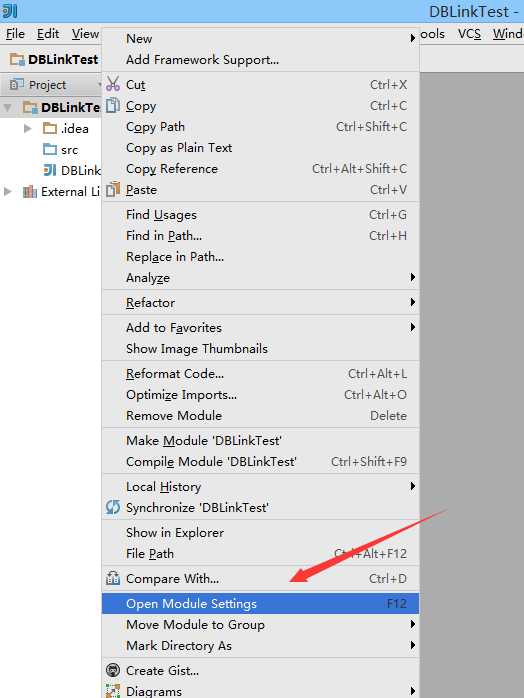Click the Synchronize refresh arrows icon
This screenshot has height=698, width=524.
[x=113, y=507]
